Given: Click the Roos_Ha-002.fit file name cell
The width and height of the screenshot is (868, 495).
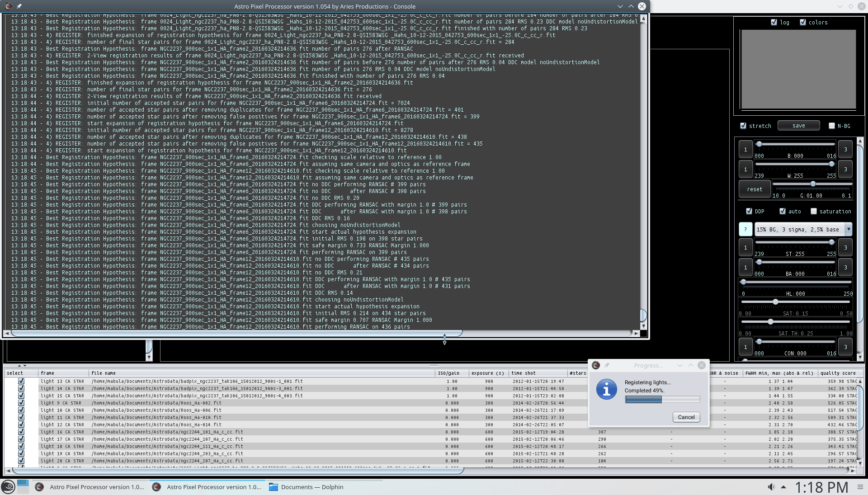Looking at the screenshot, I should pos(262,403).
